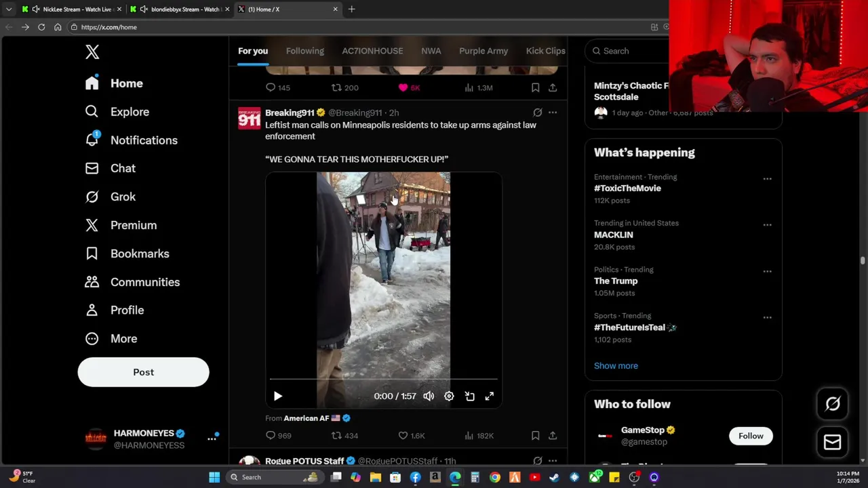Open the Premium page
The width and height of the screenshot is (868, 488).
click(121, 225)
